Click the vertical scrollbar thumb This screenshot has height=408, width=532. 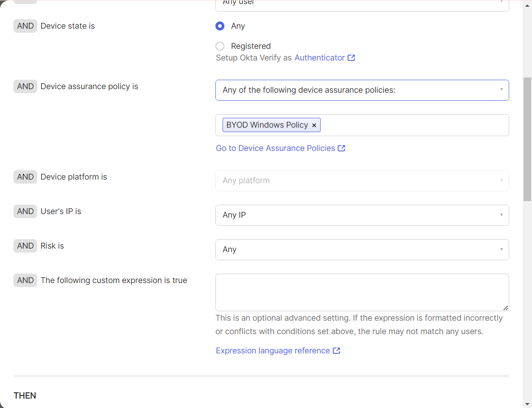click(x=527, y=139)
